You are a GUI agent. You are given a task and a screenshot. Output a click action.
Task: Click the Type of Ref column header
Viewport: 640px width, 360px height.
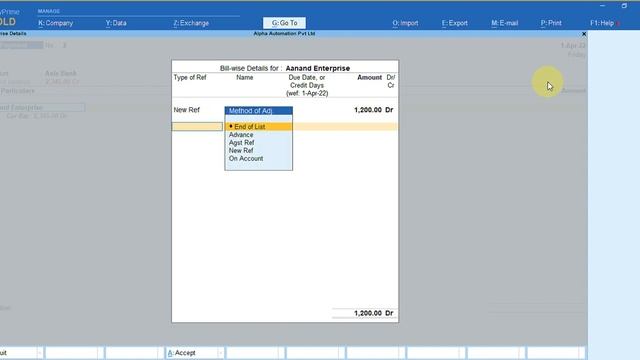coord(190,78)
